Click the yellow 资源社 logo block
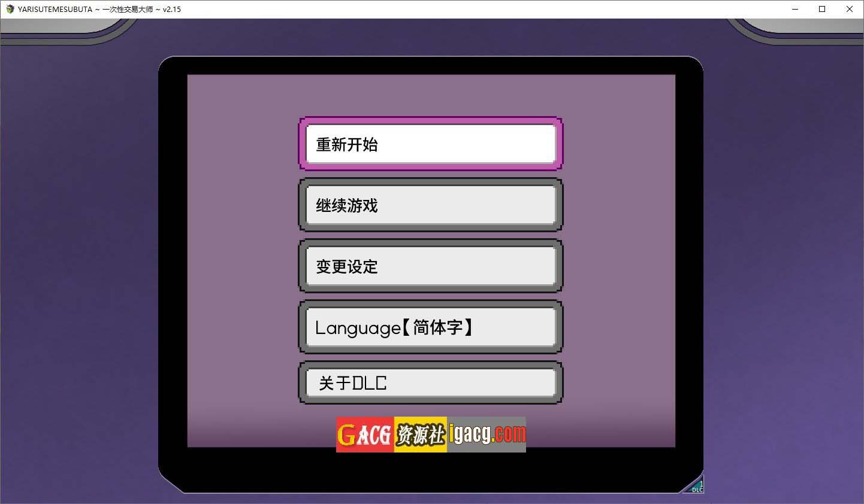The width and height of the screenshot is (864, 504). [x=420, y=435]
